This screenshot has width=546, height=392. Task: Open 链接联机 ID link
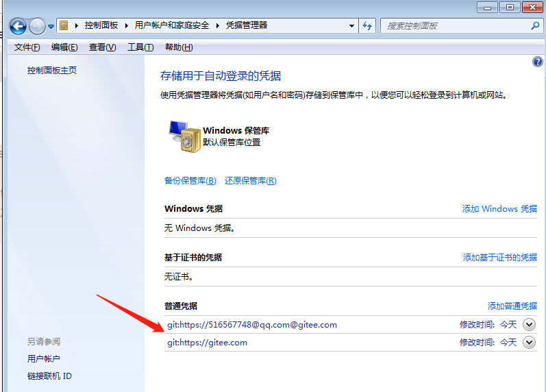click(49, 376)
